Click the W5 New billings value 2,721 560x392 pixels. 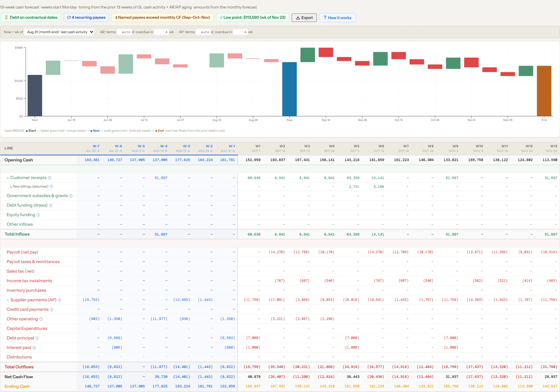[354, 187]
